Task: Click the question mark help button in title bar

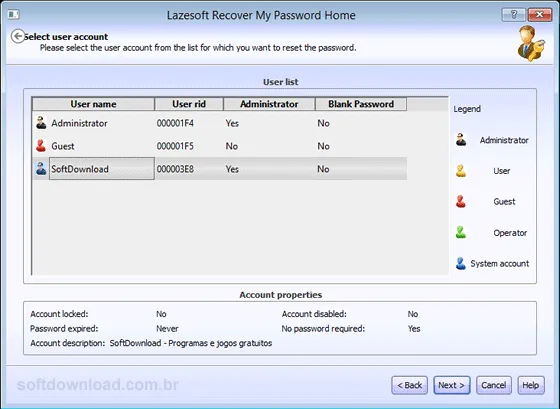Action: pyautogui.click(x=514, y=15)
